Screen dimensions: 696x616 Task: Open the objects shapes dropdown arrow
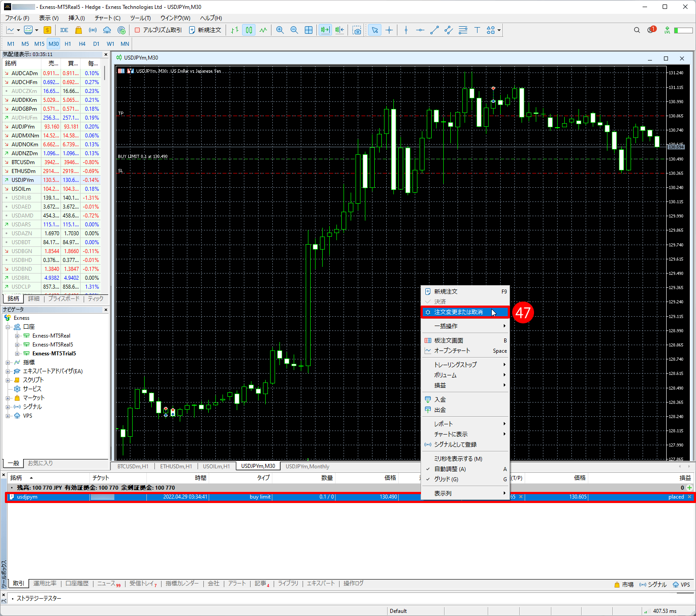tap(499, 30)
